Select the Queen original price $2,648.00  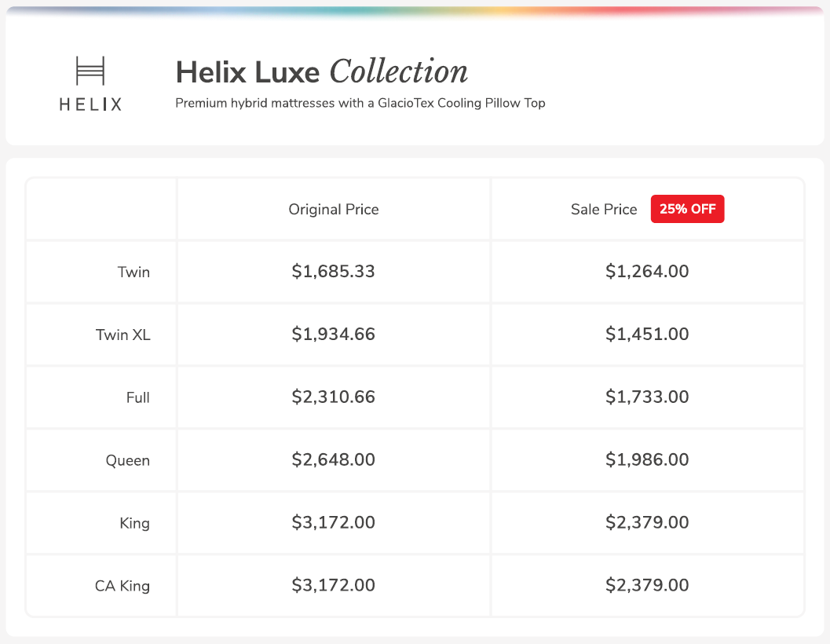point(333,460)
